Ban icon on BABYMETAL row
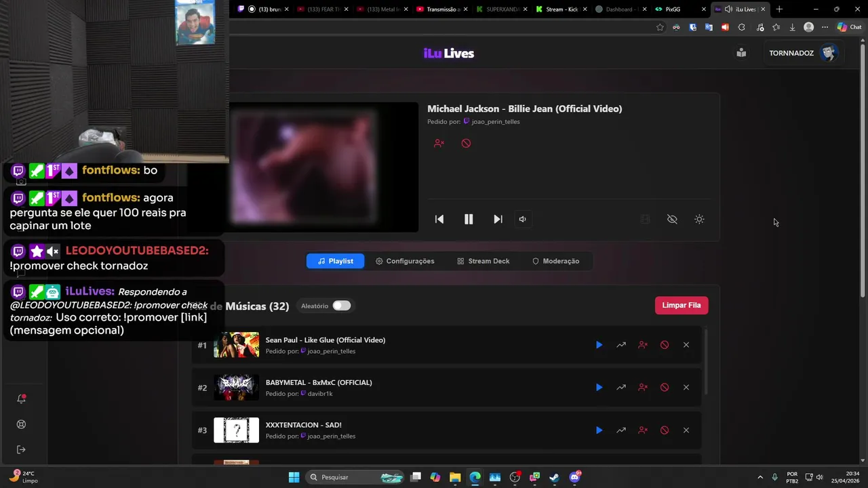868x488 pixels. (x=664, y=388)
